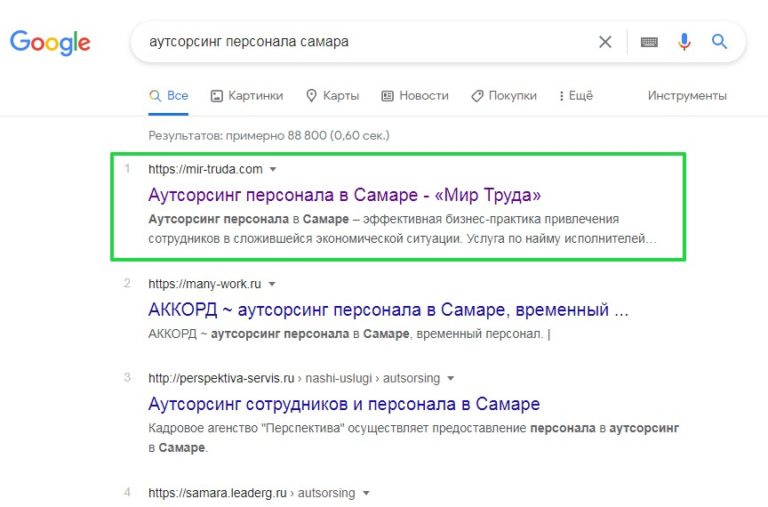
Task: Open dropdown arrow next to perspektiva-servis.ru URL
Action: [x=451, y=378]
